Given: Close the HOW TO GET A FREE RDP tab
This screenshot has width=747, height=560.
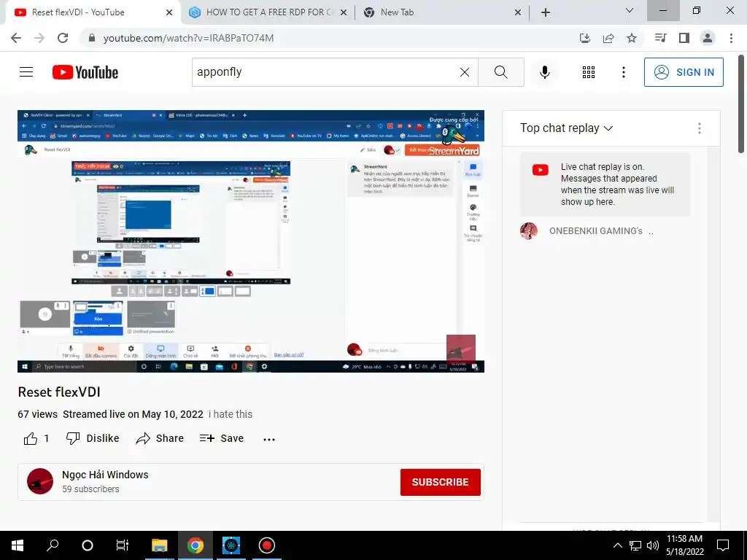Looking at the screenshot, I should (x=344, y=12).
